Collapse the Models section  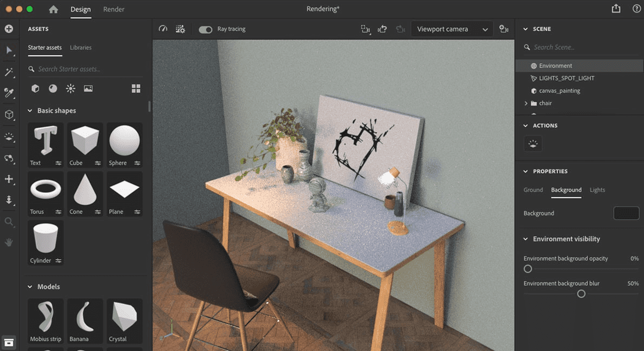30,287
